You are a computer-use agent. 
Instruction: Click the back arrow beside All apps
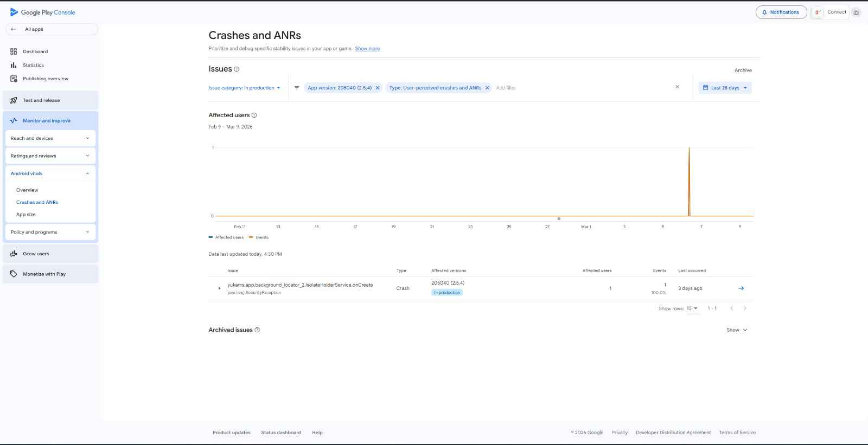14,29
